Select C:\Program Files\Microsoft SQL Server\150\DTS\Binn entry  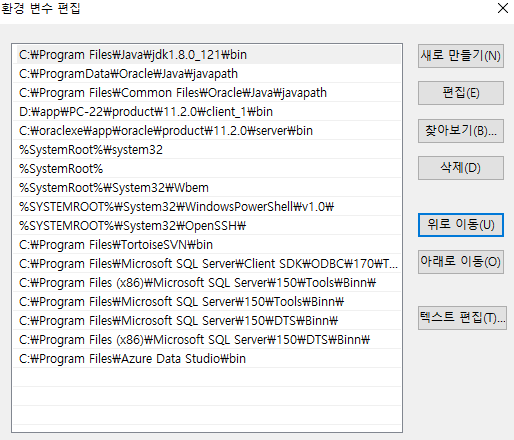pyautogui.click(x=207, y=321)
